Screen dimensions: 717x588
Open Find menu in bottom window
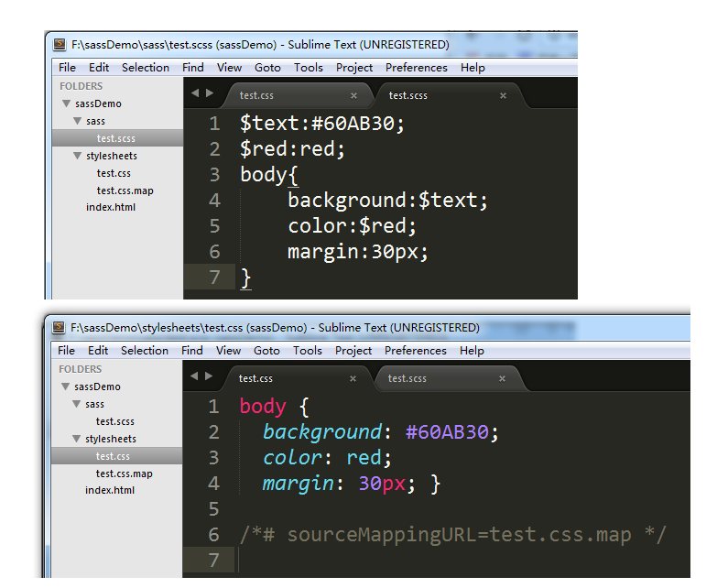(x=192, y=351)
